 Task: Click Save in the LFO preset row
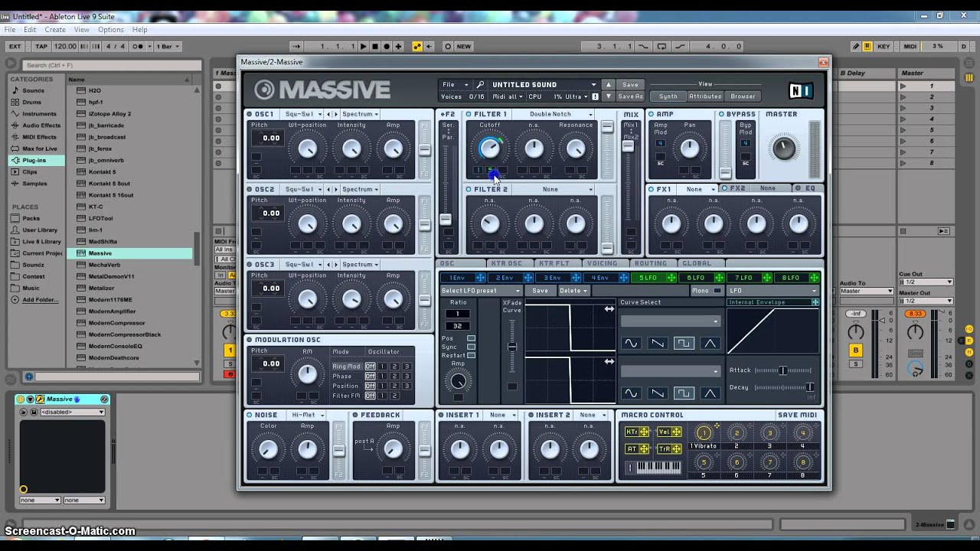pos(541,291)
